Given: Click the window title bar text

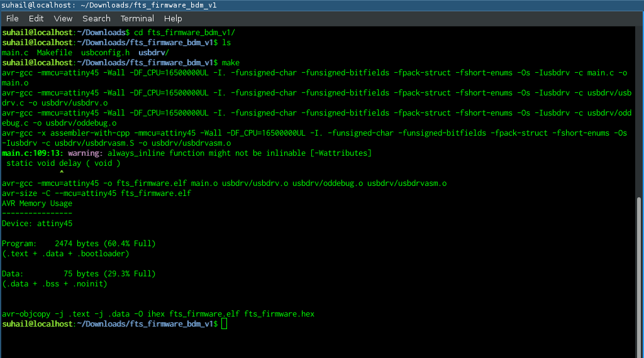Looking at the screenshot, I should [109, 5].
